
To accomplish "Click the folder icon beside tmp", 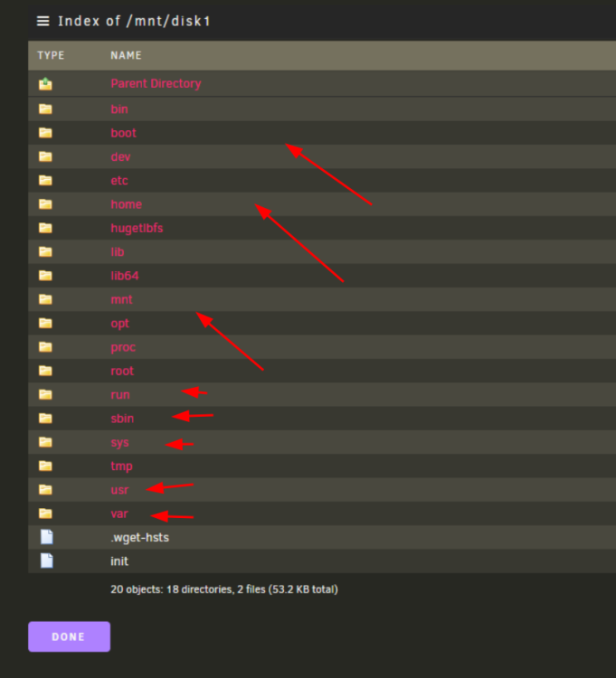I will point(45,466).
